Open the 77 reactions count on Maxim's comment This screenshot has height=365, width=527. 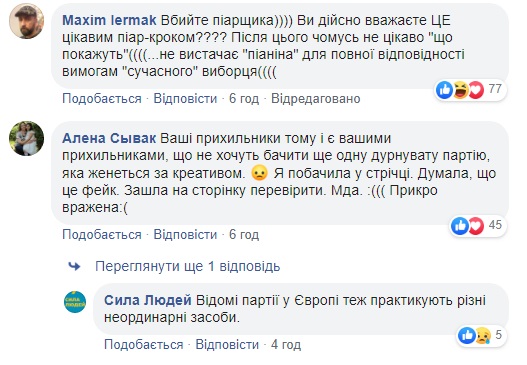coord(495,89)
